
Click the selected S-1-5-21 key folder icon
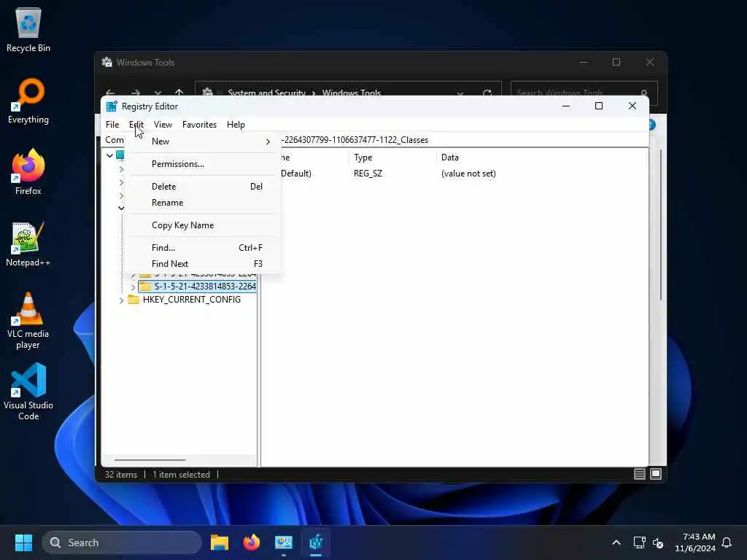pyautogui.click(x=145, y=286)
